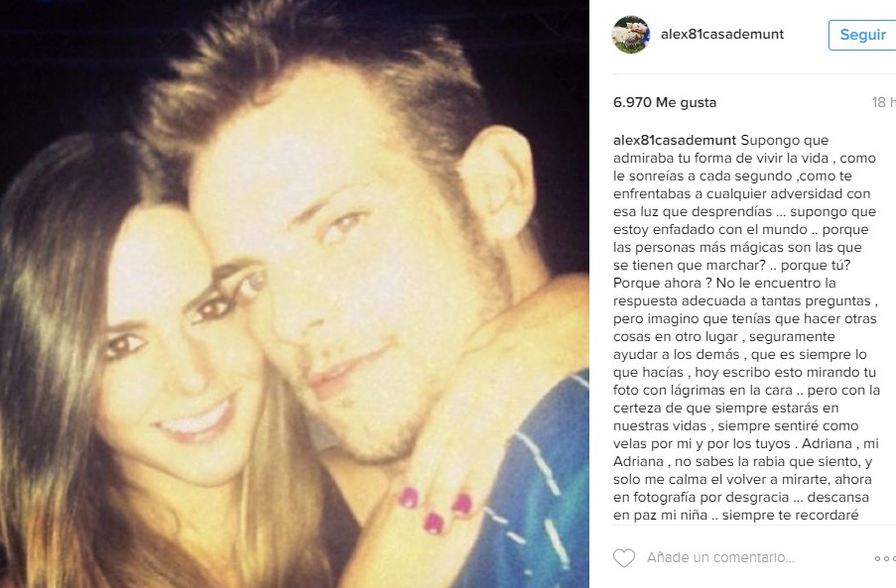View who liked via 6.970 Me gusta
Screen dimensions: 896x588
[x=665, y=103]
